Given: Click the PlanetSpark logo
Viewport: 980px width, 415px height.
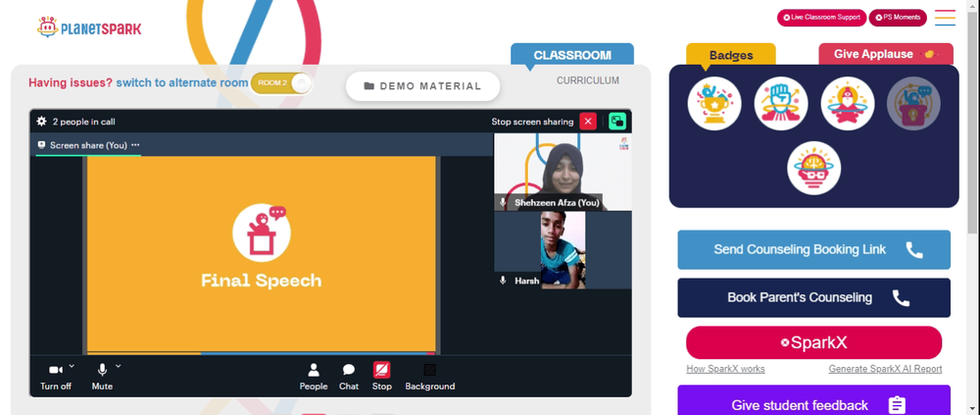Looking at the screenshot, I should 89,27.
